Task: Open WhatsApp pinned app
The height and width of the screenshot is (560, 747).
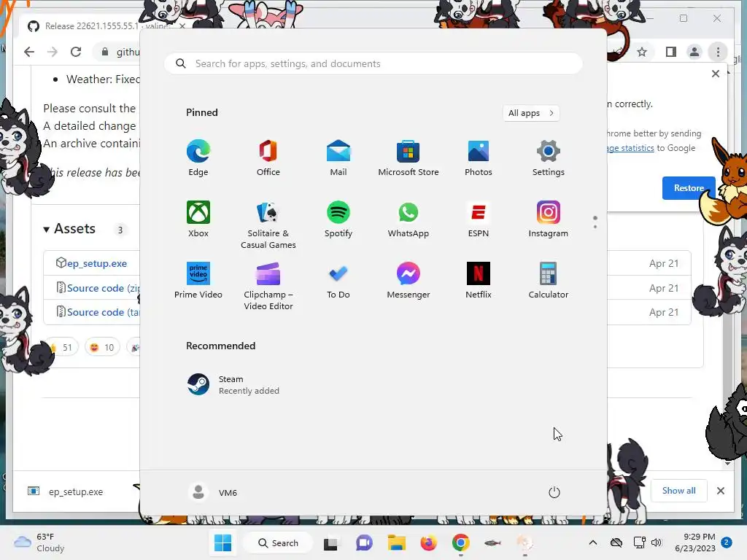Action: [409, 219]
